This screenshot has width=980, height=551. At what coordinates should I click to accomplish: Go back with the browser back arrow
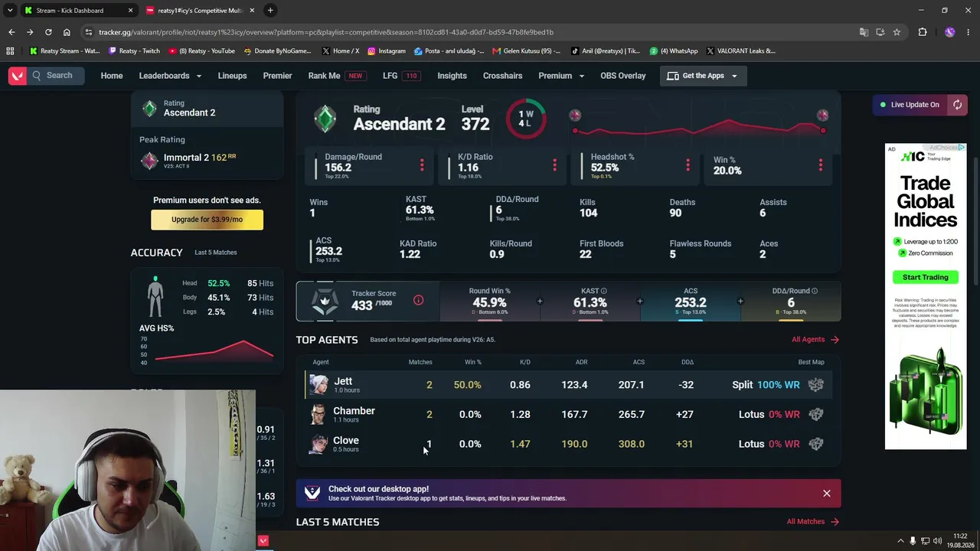11,32
